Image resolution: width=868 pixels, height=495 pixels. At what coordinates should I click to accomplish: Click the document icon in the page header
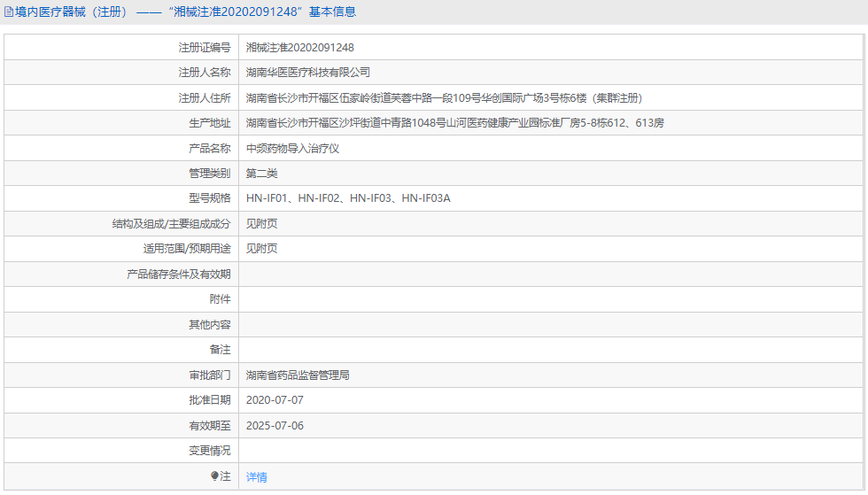(x=9, y=12)
